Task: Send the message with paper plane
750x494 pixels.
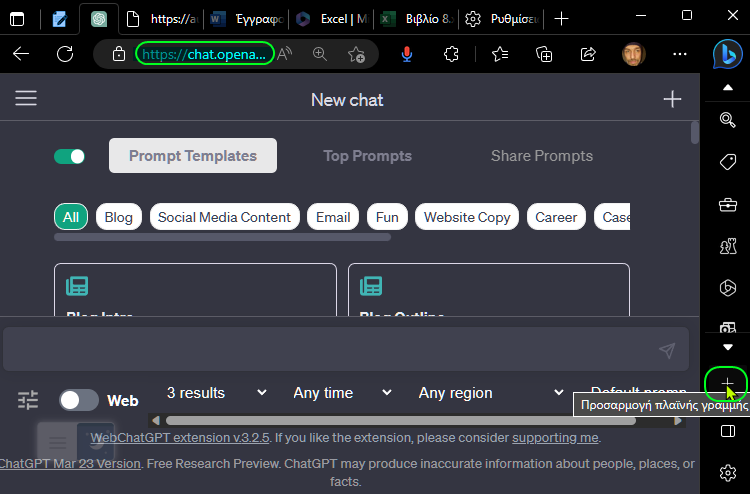Action: coord(667,350)
